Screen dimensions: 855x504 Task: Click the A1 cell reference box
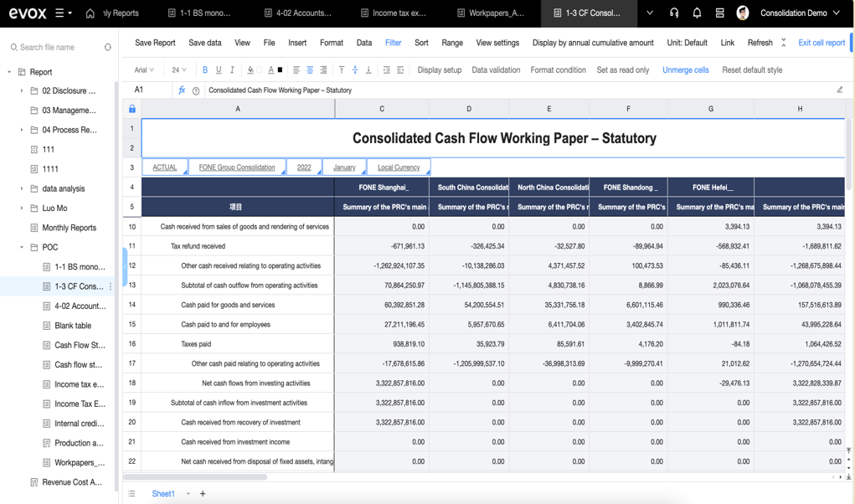[147, 90]
